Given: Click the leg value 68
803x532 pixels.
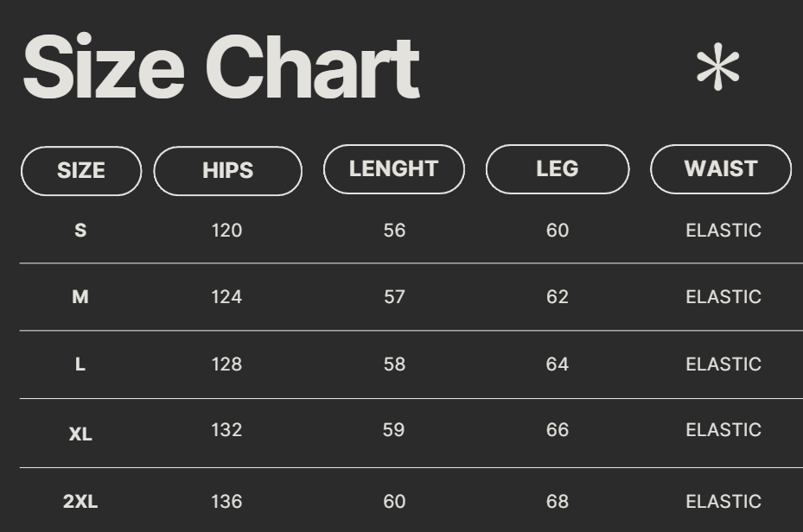Looking at the screenshot, I should click(558, 502).
